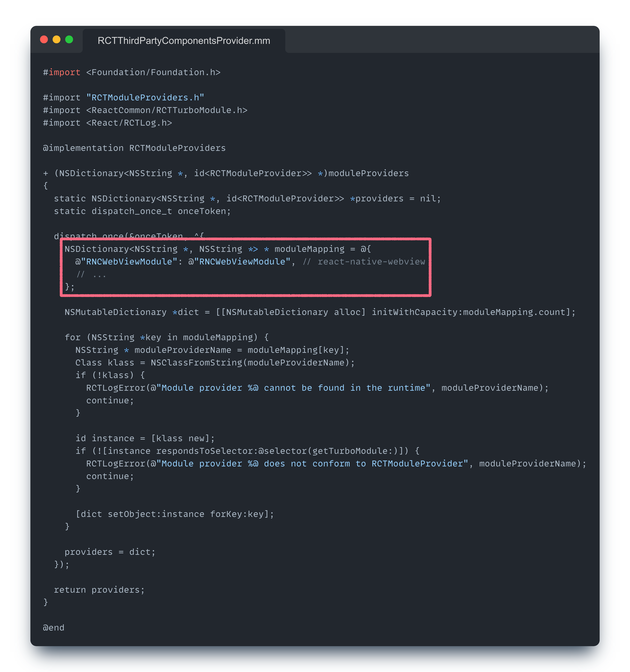Click the setObject:instance forKey:key line

[x=175, y=514]
